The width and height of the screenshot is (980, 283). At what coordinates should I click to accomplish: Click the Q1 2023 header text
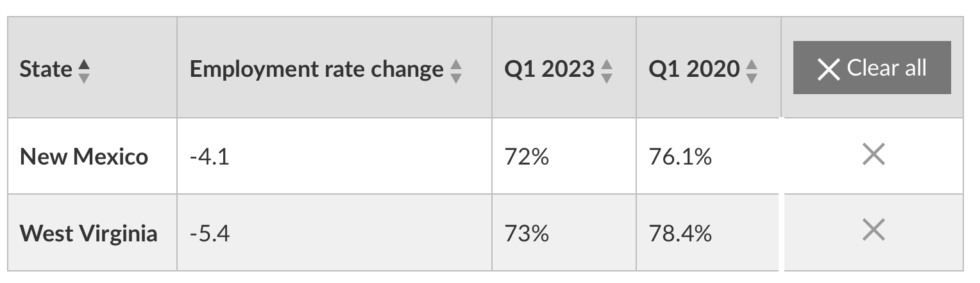550,69
